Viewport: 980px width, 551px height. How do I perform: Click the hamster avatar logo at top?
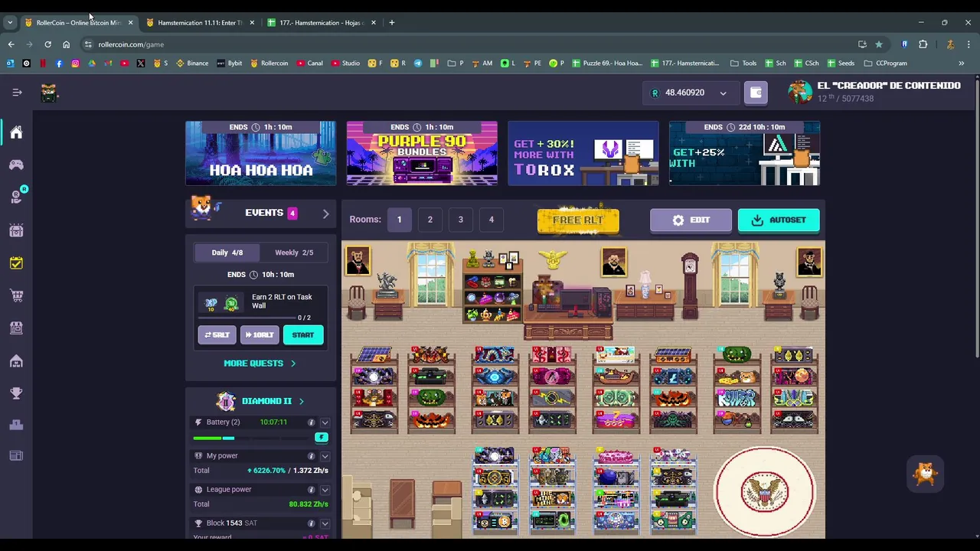(x=49, y=93)
